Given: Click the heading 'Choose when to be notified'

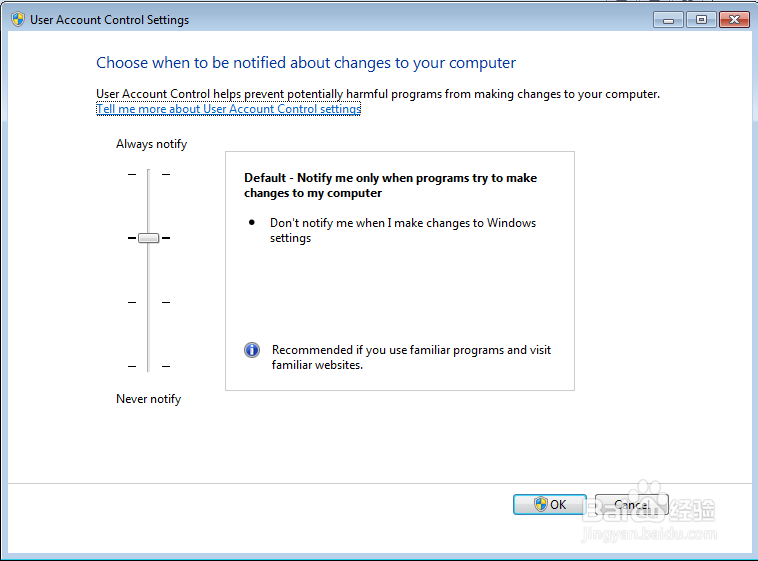Looking at the screenshot, I should (x=306, y=63).
